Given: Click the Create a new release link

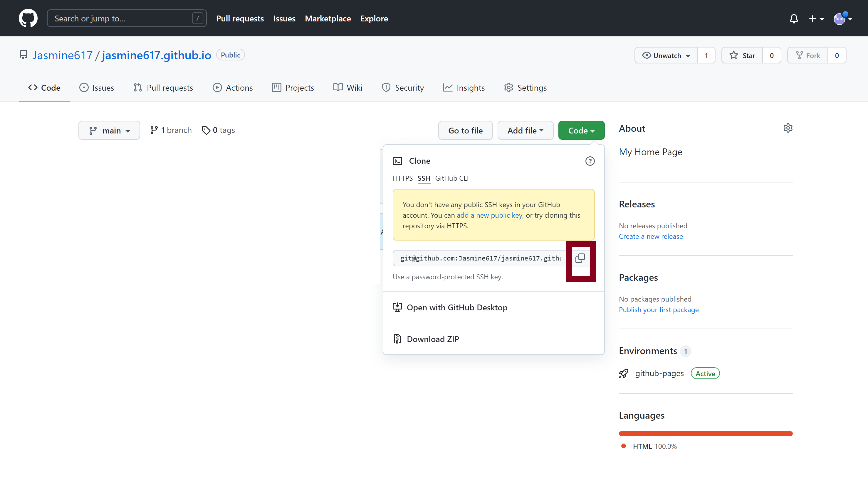Looking at the screenshot, I should pyautogui.click(x=650, y=236).
